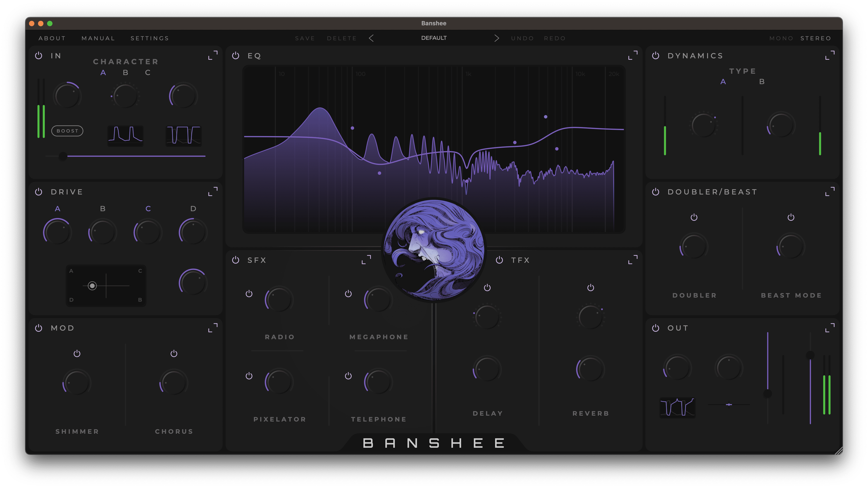This screenshot has width=868, height=488.
Task: Enable the Doubler power icon
Action: pyautogui.click(x=694, y=217)
